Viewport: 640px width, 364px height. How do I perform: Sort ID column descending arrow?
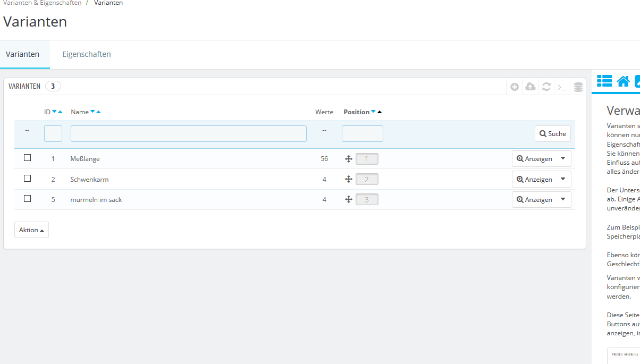pos(54,112)
